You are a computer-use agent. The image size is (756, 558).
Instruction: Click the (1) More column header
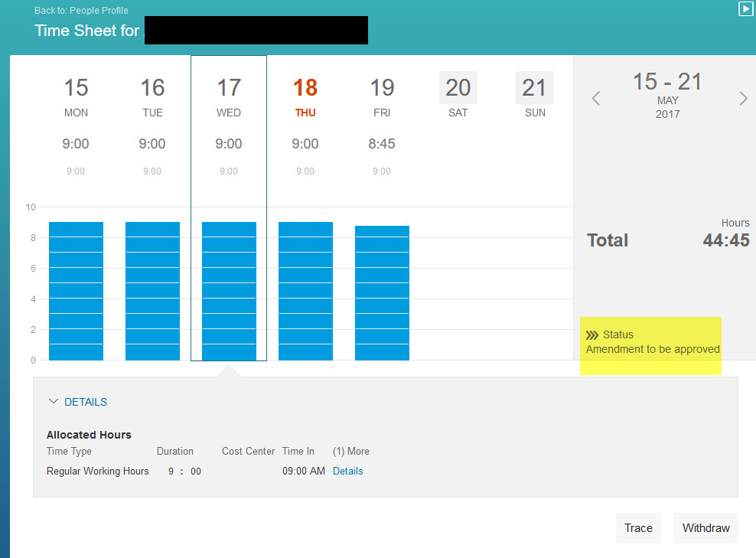click(x=351, y=452)
